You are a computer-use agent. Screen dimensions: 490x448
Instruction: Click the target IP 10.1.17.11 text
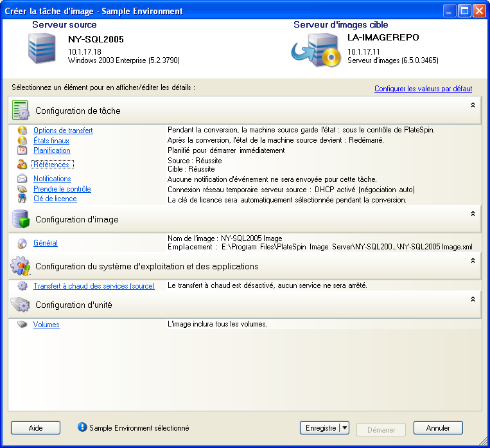point(363,52)
